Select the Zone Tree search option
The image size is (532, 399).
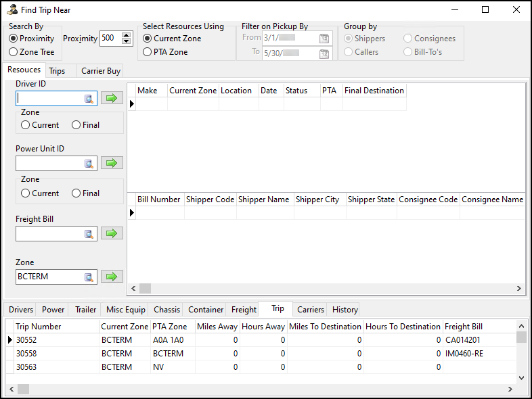(x=14, y=51)
